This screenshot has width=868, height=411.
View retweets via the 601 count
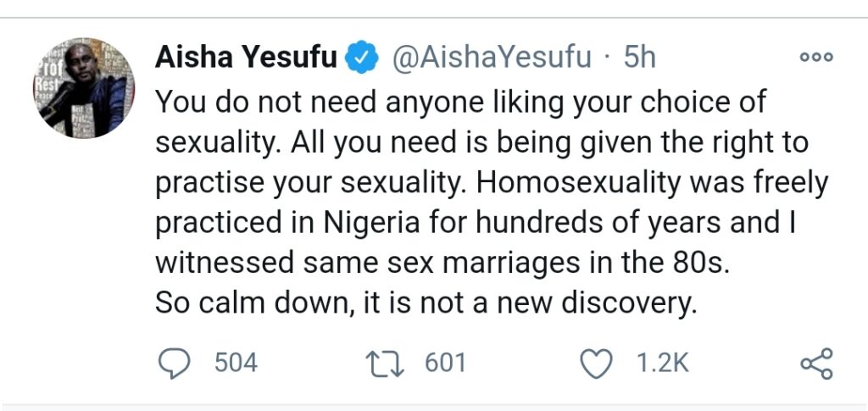[446, 364]
